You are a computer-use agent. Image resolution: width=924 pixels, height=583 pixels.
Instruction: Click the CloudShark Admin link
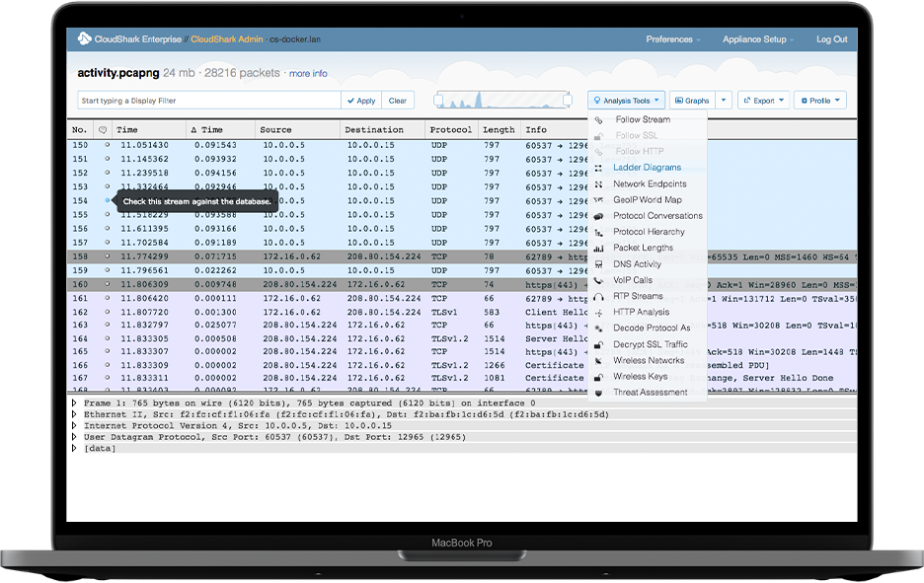tap(227, 39)
